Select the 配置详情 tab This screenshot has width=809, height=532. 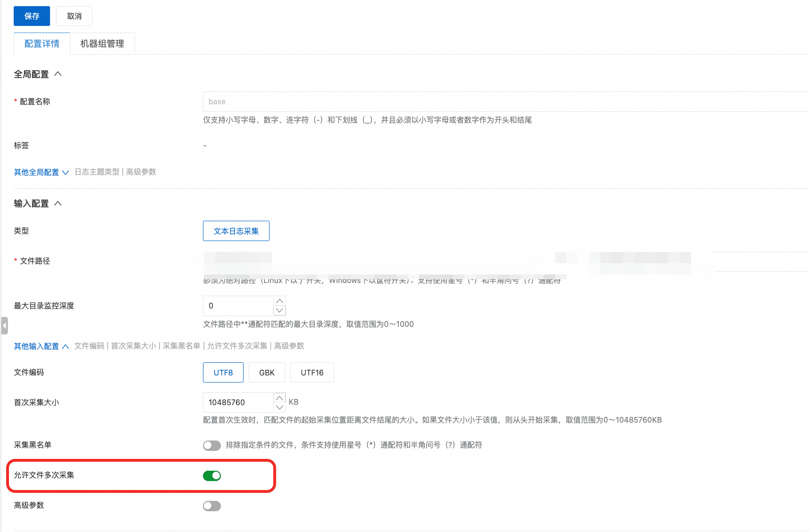pos(42,44)
